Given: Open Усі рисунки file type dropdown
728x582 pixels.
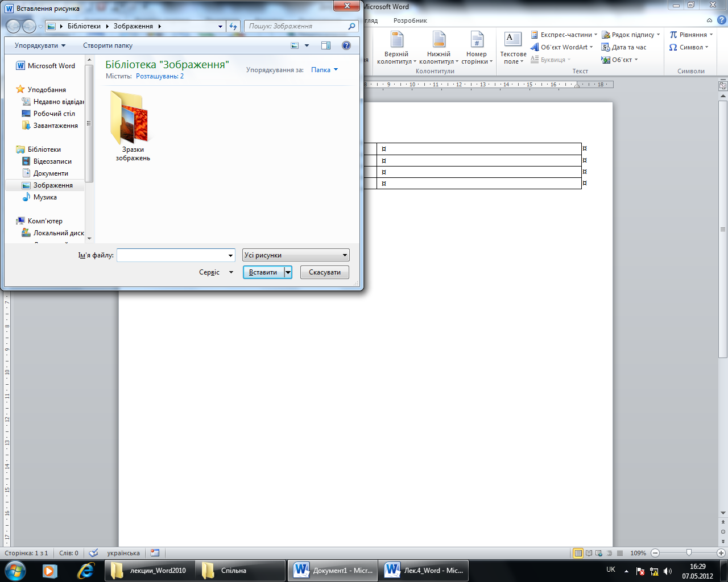Looking at the screenshot, I should 296,255.
